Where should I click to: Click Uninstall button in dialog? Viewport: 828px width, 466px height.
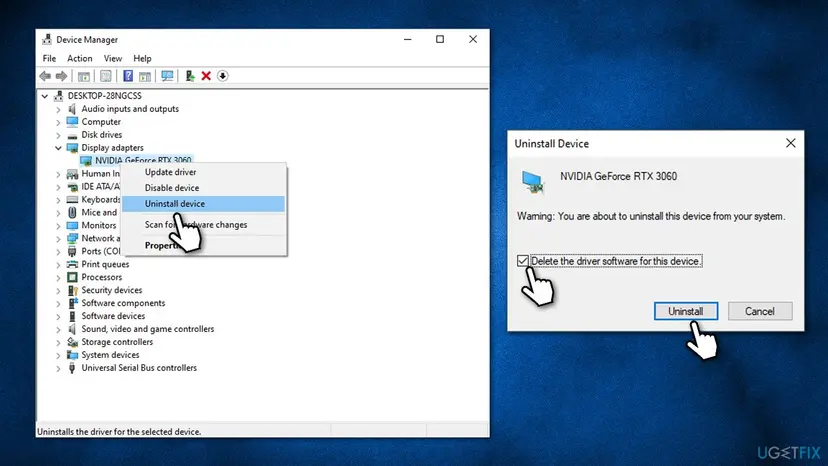[685, 311]
